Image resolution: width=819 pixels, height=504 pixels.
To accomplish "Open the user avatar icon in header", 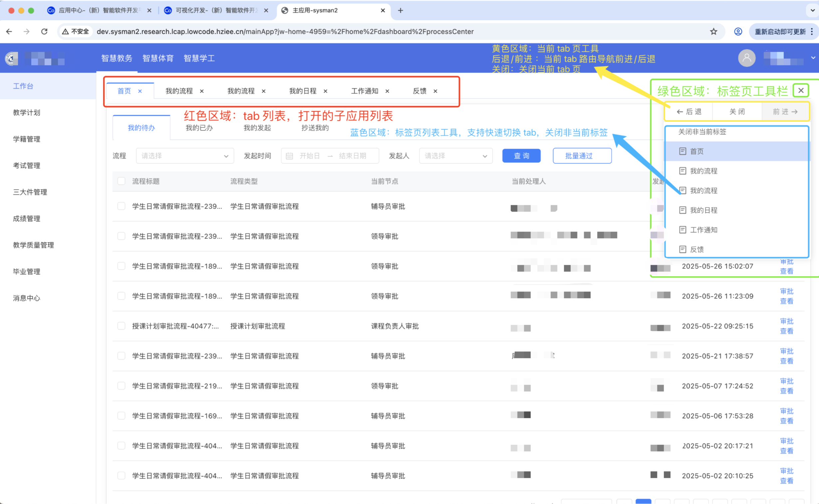I will [747, 58].
